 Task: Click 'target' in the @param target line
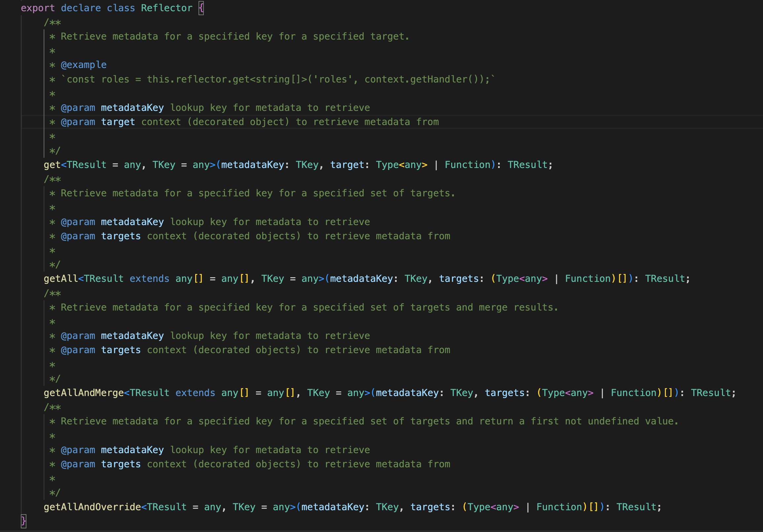point(118,122)
